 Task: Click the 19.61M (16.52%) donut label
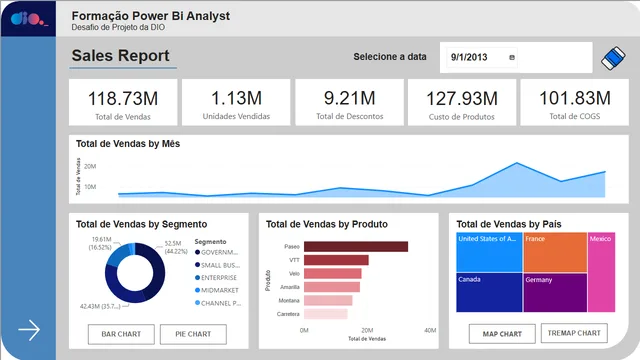pyautogui.click(x=100, y=243)
